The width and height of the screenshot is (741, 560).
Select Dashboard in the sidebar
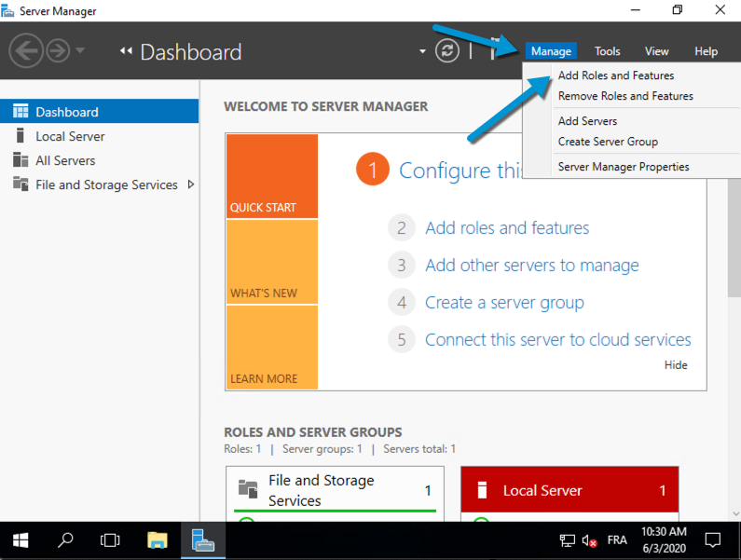point(99,112)
